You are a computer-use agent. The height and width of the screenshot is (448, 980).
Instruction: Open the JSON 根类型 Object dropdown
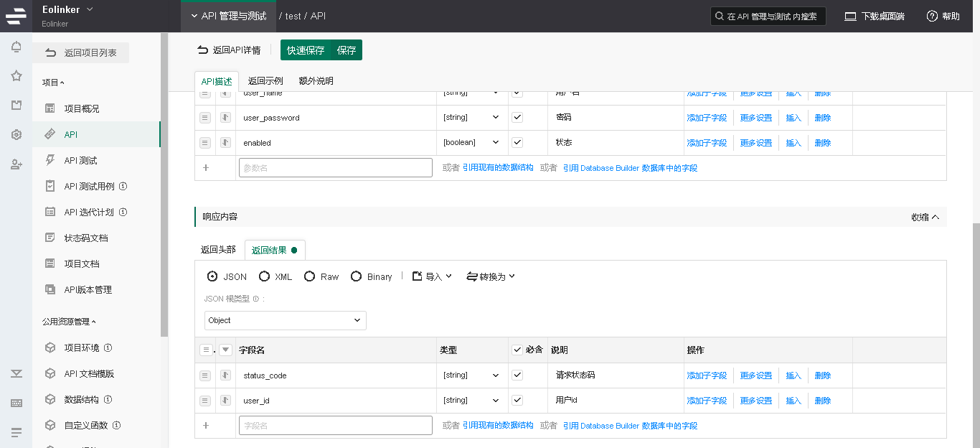click(x=285, y=320)
